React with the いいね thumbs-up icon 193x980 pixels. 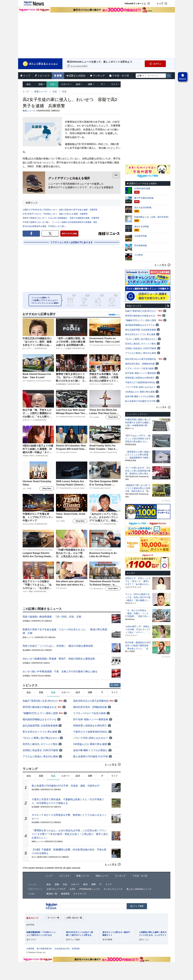click(x=98, y=301)
